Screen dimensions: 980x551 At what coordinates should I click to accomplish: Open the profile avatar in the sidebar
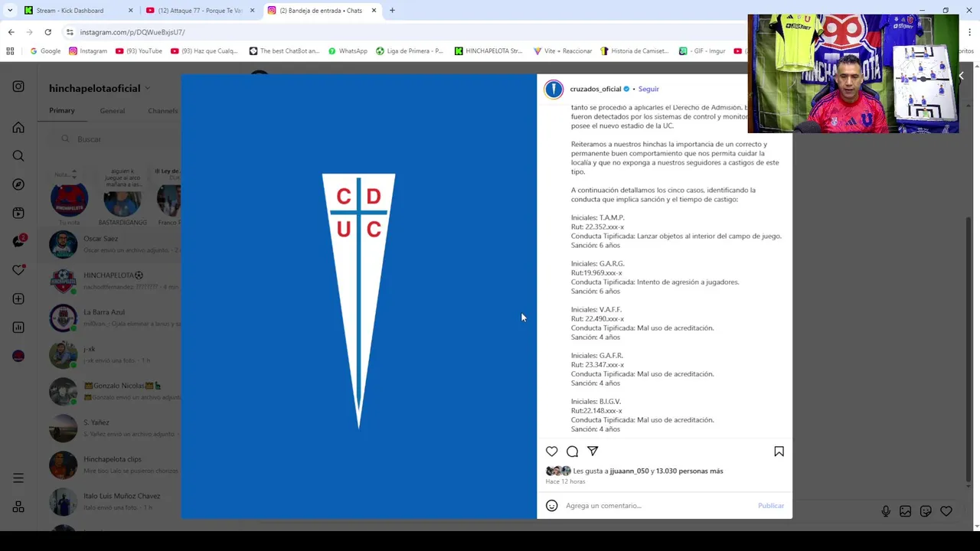[18, 356]
